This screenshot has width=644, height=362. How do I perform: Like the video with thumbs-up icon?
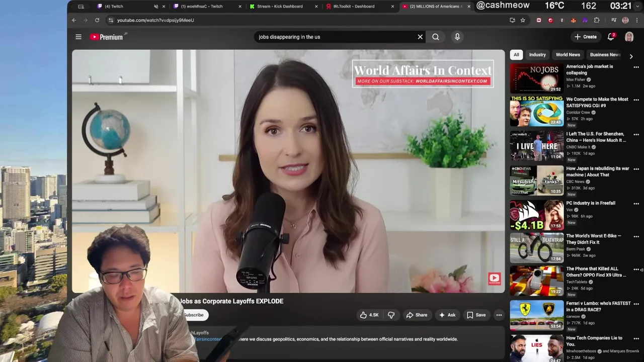pyautogui.click(x=364, y=315)
